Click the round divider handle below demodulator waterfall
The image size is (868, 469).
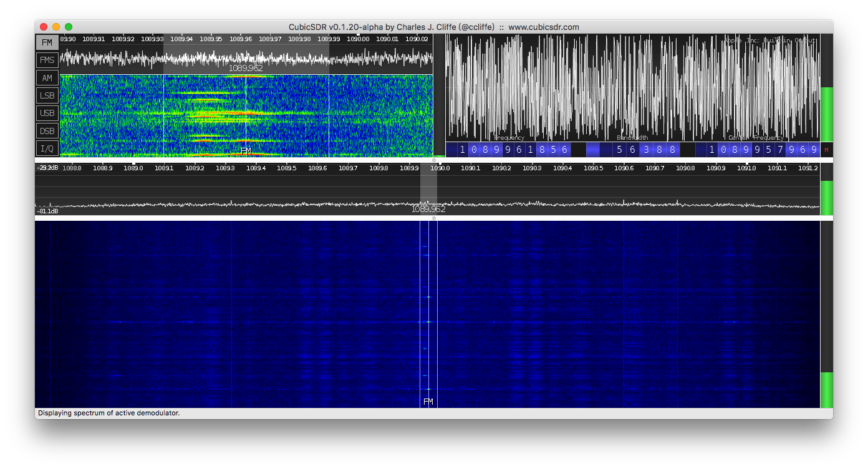[434, 160]
